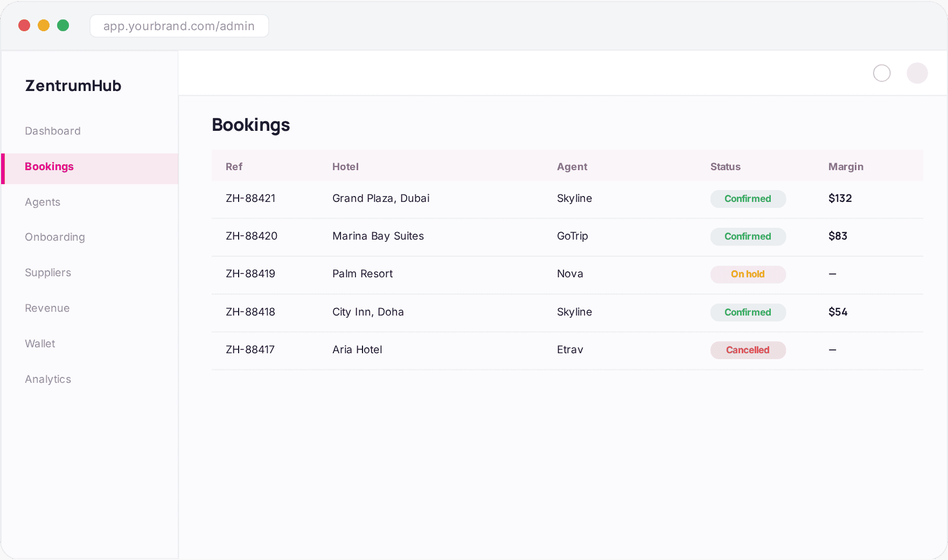
Task: Click the Nova agent cell
Action: click(x=570, y=274)
